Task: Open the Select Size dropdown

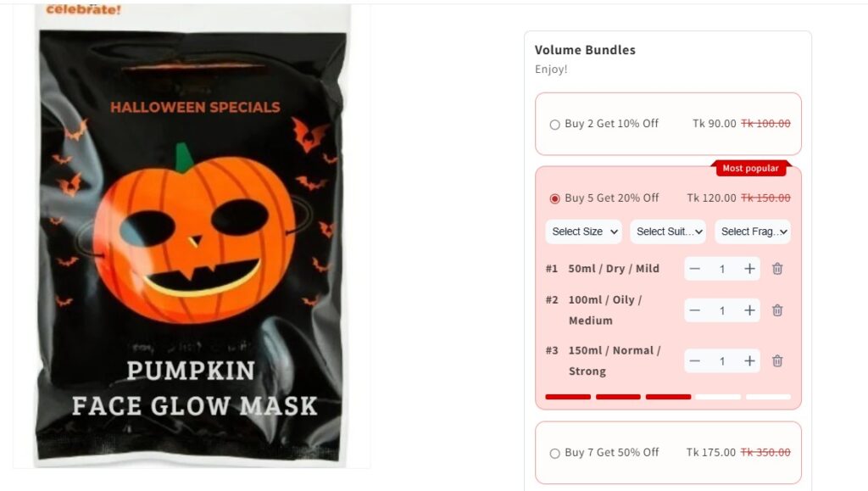Action: 583,232
